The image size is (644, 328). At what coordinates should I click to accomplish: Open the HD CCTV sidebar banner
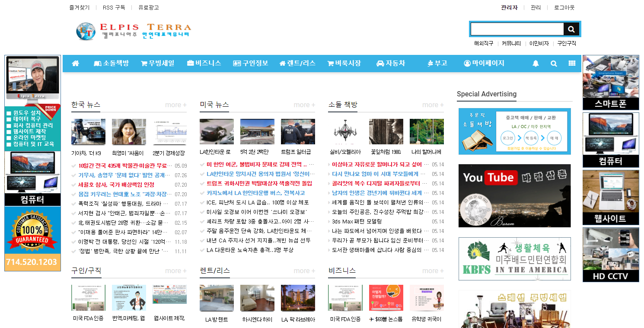[610, 255]
